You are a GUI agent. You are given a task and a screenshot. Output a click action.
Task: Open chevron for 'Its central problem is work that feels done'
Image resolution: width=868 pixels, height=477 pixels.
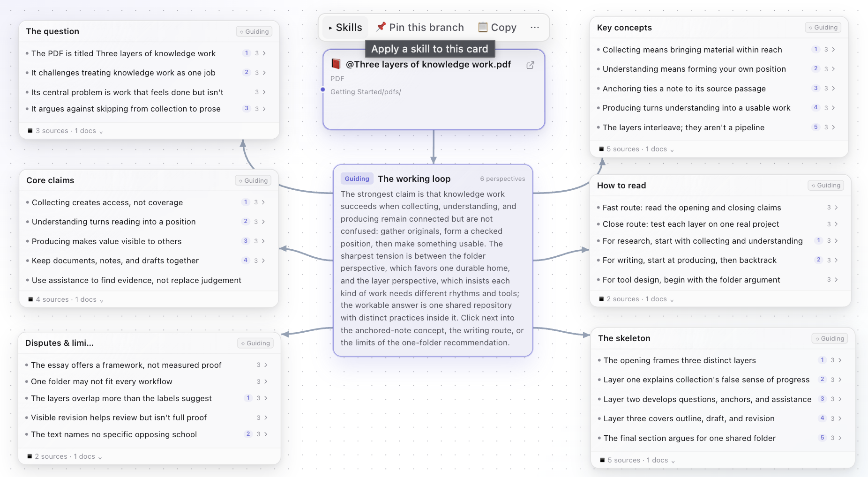264,92
